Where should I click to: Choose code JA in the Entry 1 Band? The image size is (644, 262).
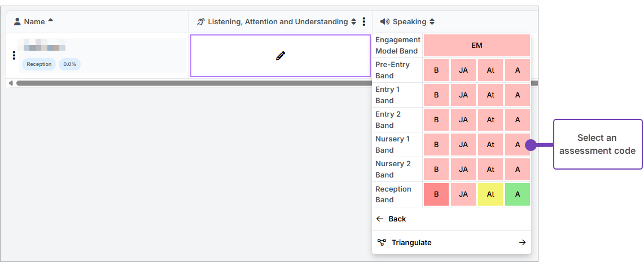pyautogui.click(x=463, y=95)
